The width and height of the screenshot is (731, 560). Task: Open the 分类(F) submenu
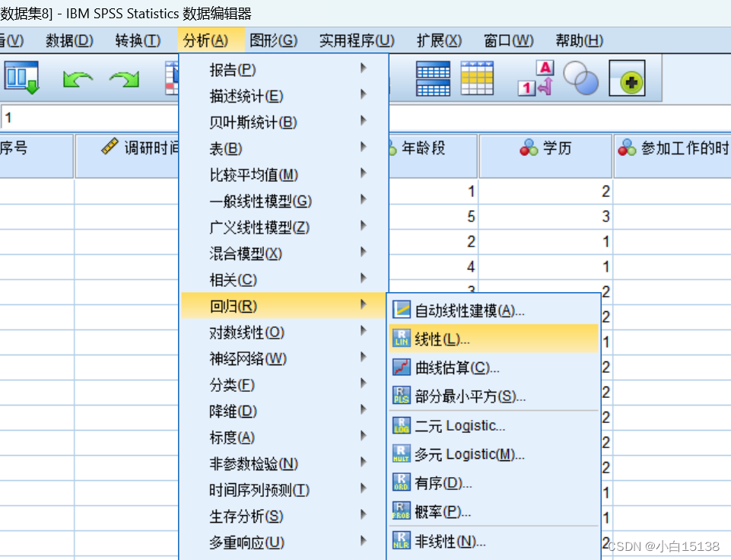click(x=284, y=384)
